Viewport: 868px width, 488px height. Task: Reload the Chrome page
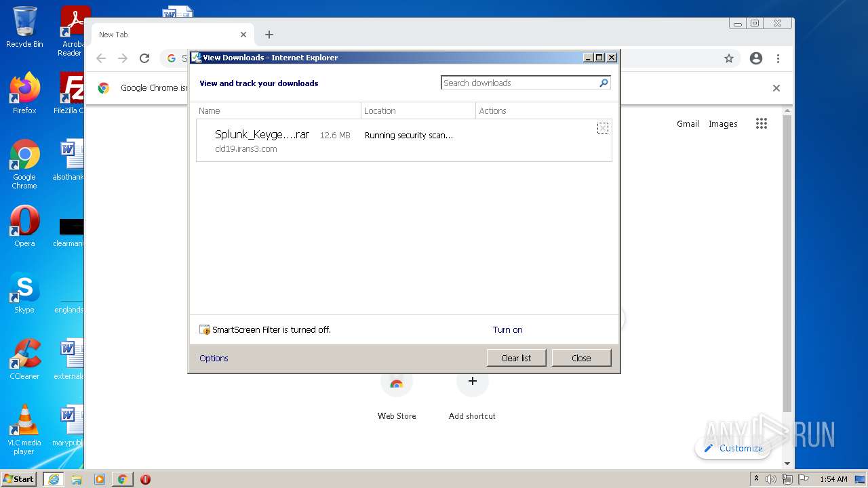coord(144,58)
